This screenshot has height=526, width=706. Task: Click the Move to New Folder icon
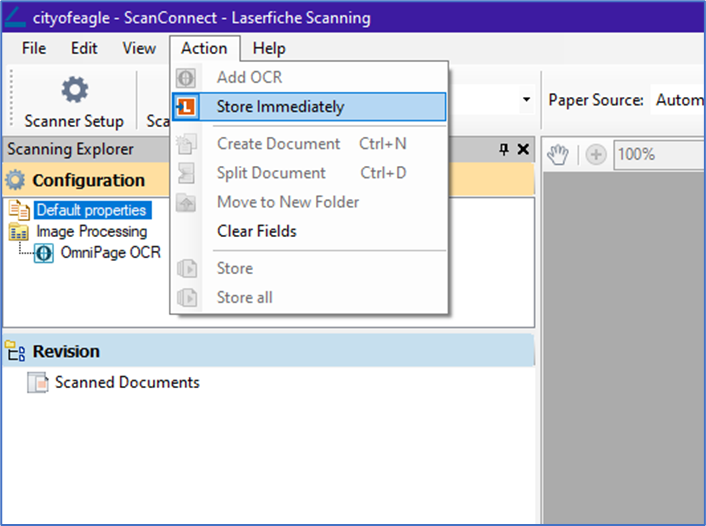[x=186, y=203]
